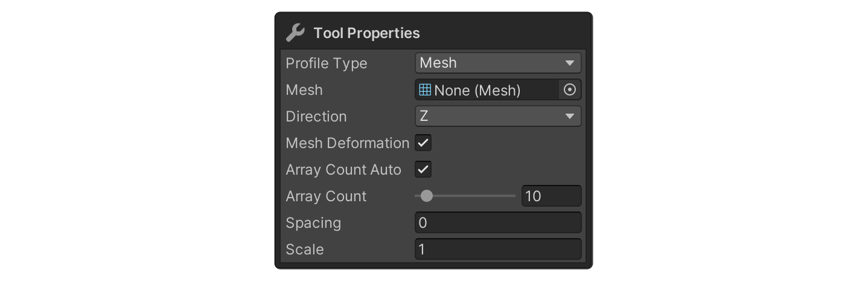Screen dimensions: 868x281
Task: Click the Scale label
Action: tap(305, 250)
